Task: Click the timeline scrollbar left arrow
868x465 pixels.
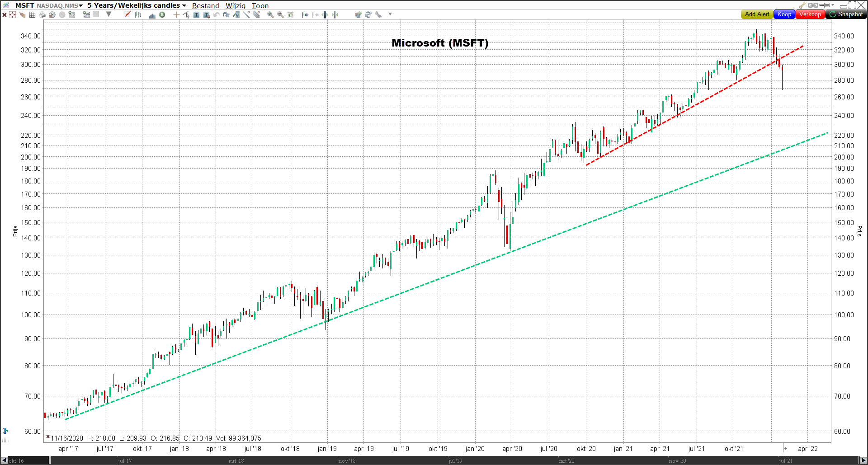Action: pos(4,460)
